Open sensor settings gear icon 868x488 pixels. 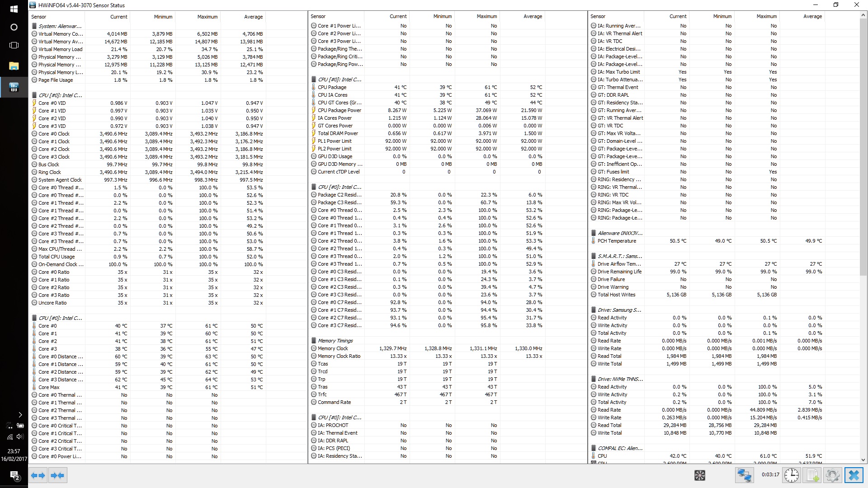pyautogui.click(x=832, y=475)
